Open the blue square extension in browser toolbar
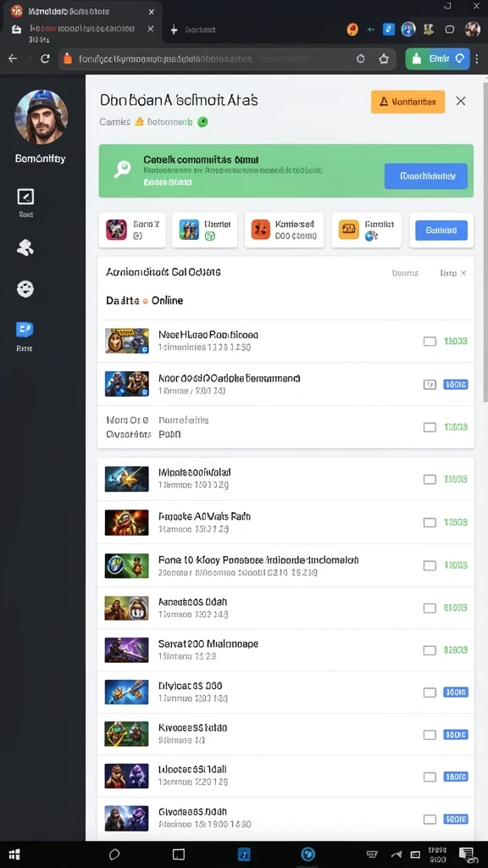 click(x=389, y=30)
